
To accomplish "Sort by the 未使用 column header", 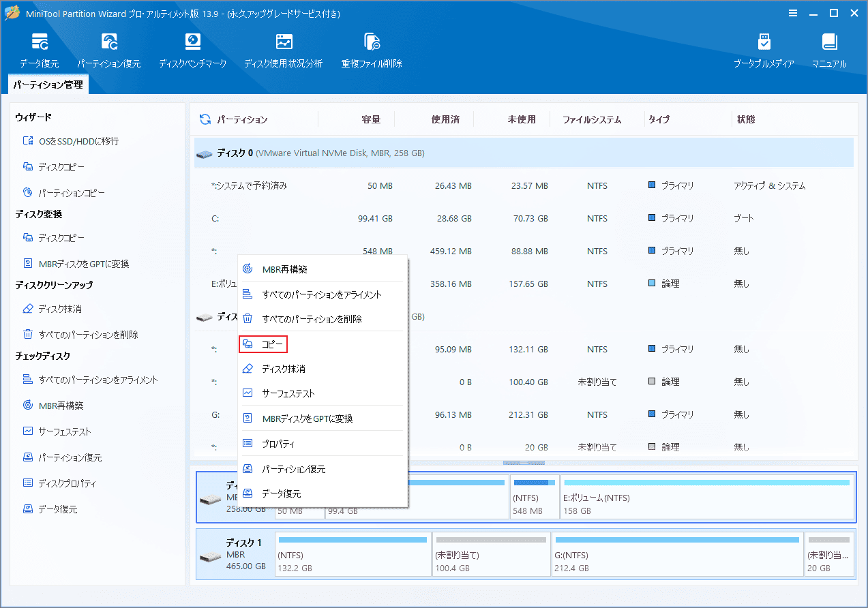I will pyautogui.click(x=522, y=119).
